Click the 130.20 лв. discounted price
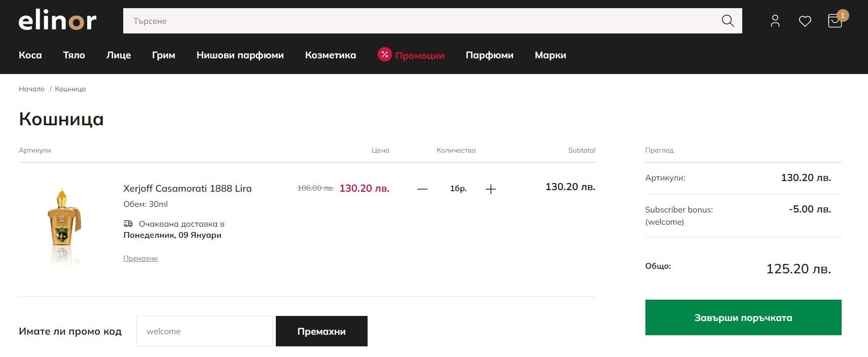The width and height of the screenshot is (868, 357). (365, 188)
